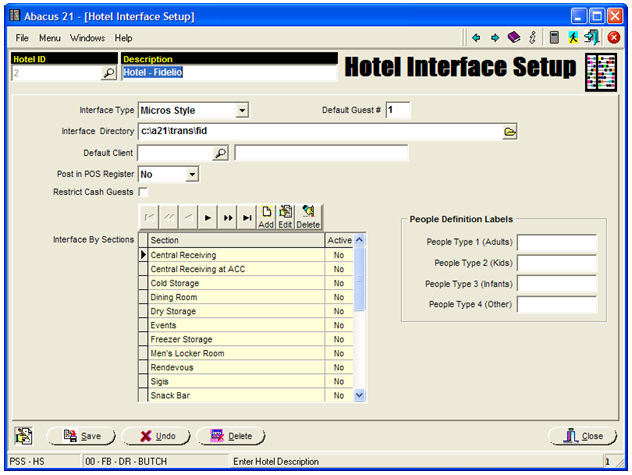
Task: Click the blue back arrow icon
Action: pos(477,38)
